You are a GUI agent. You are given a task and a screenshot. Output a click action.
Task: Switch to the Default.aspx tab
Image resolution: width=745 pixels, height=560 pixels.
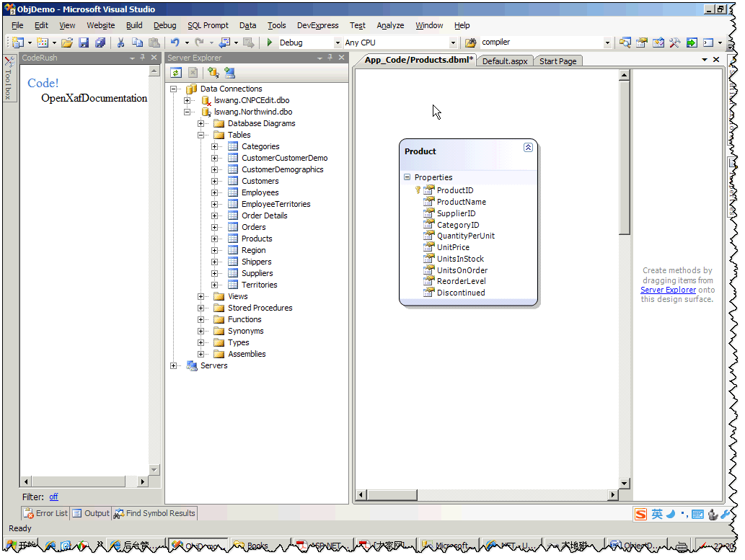[505, 61]
